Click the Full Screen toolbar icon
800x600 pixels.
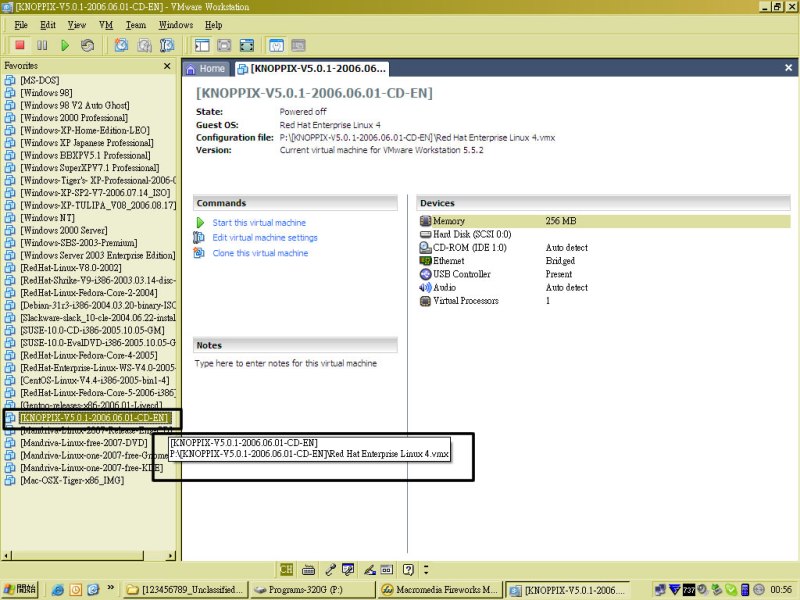[247, 45]
